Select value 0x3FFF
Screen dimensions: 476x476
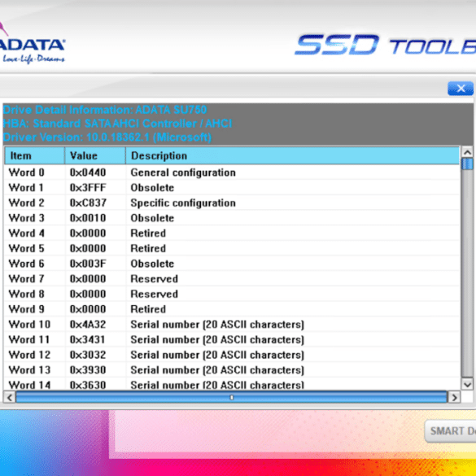click(x=88, y=188)
